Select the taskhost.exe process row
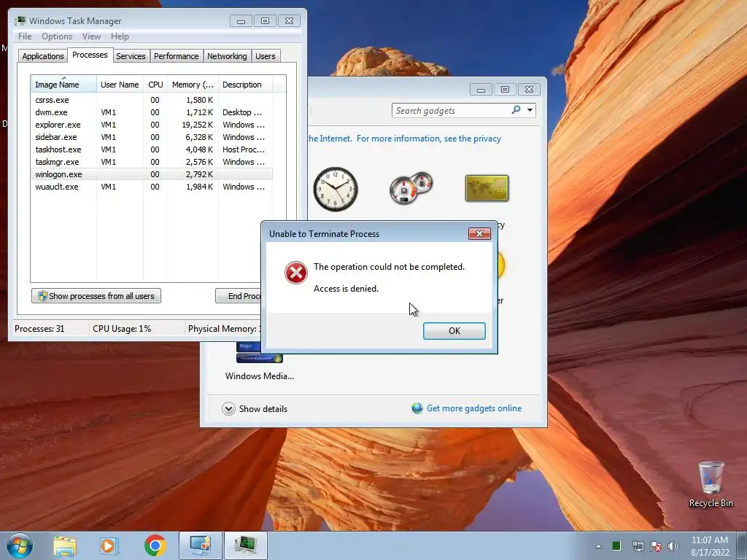 [152, 149]
